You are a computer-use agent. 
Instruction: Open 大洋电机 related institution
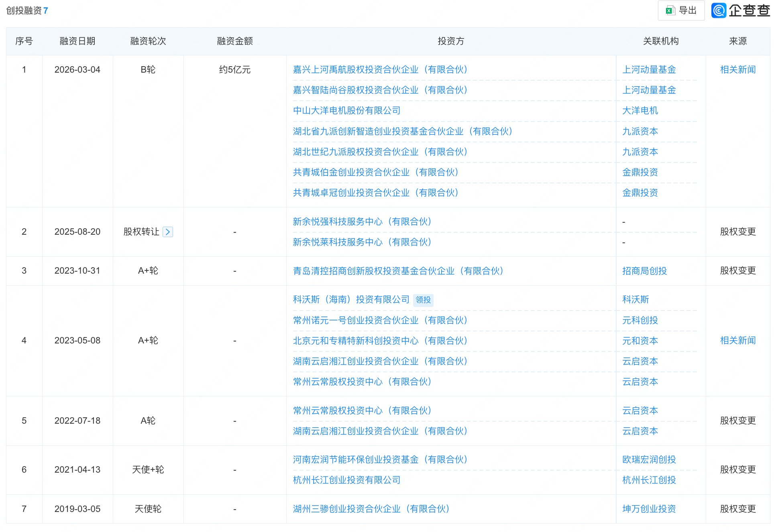tap(640, 111)
